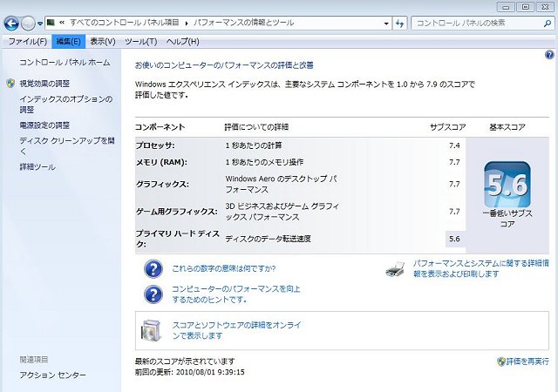Image resolution: width=558 pixels, height=392 pixels.
Task: Open the ツール(T) menu
Action: click(141, 42)
